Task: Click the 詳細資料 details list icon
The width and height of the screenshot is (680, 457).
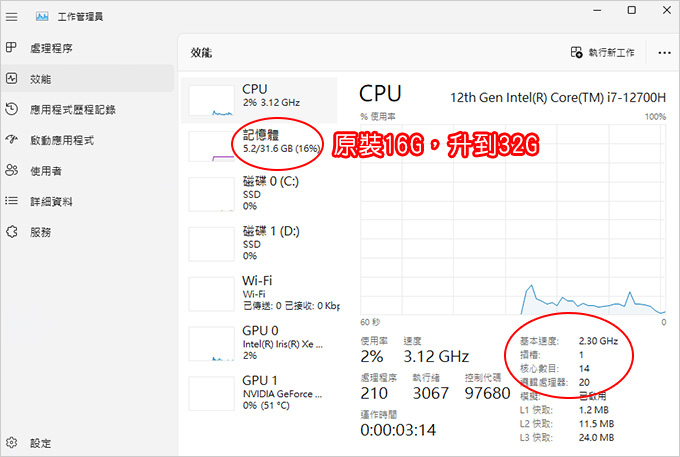Action: 11,201
